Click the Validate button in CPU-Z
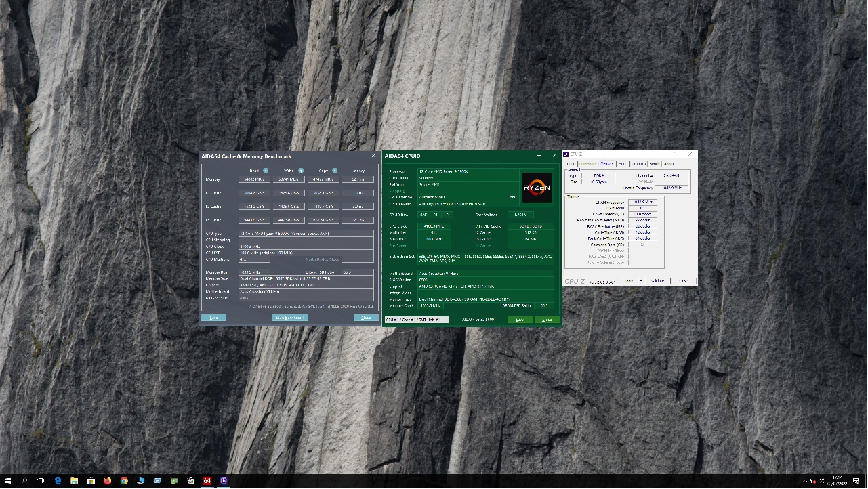868x489 pixels. [x=657, y=281]
